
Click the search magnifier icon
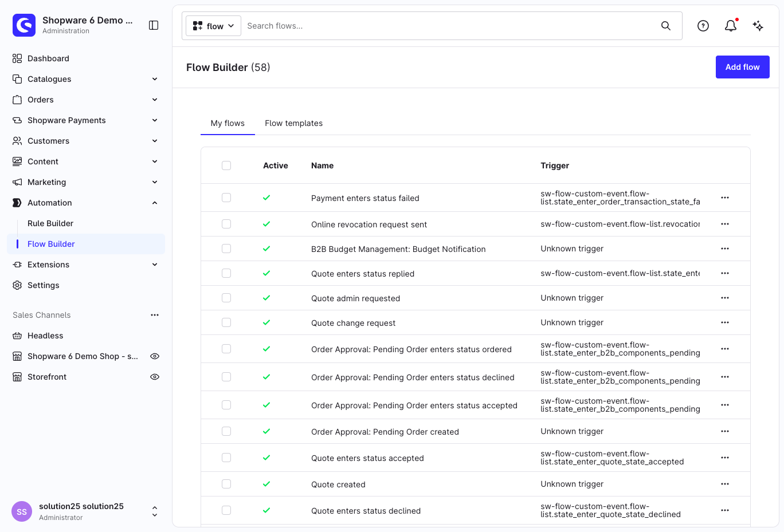(x=666, y=26)
